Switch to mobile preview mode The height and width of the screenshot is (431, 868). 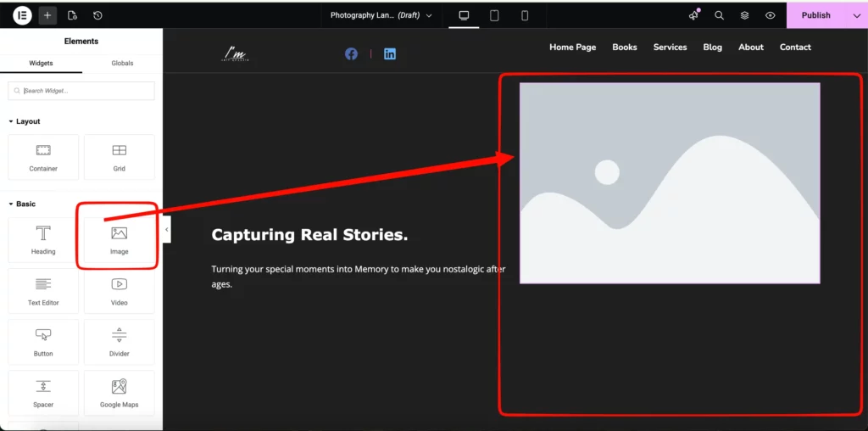pos(525,15)
